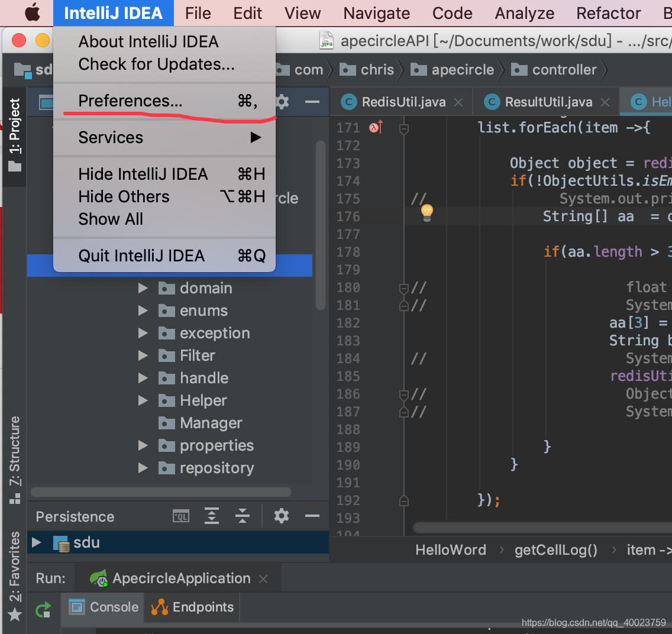Close the RedisUtil.java tab
The width and height of the screenshot is (672, 634).
click(458, 102)
